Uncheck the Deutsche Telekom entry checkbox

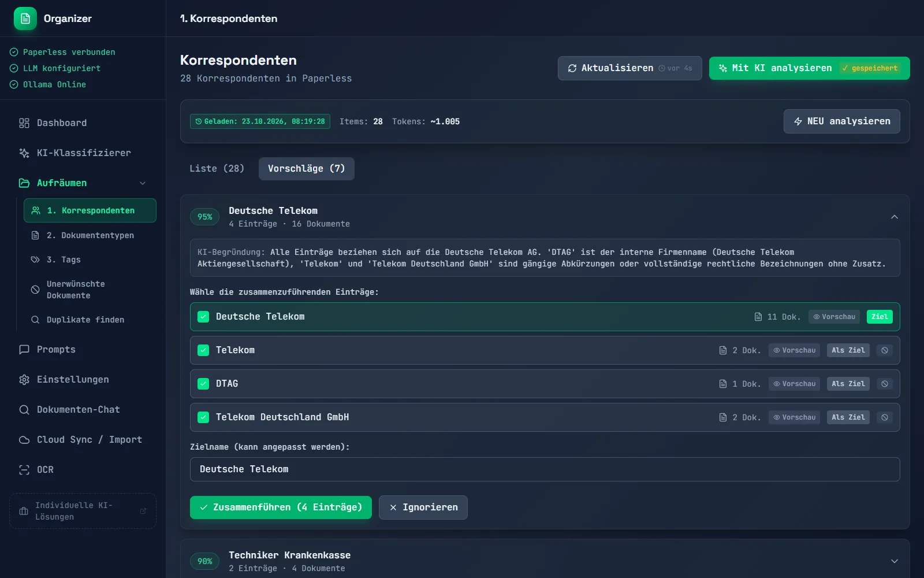pyautogui.click(x=203, y=317)
